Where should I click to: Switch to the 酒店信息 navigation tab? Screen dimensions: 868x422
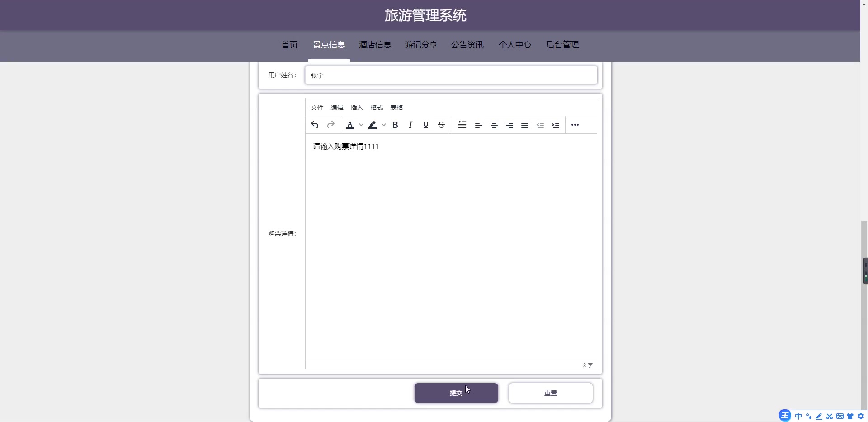tap(375, 45)
